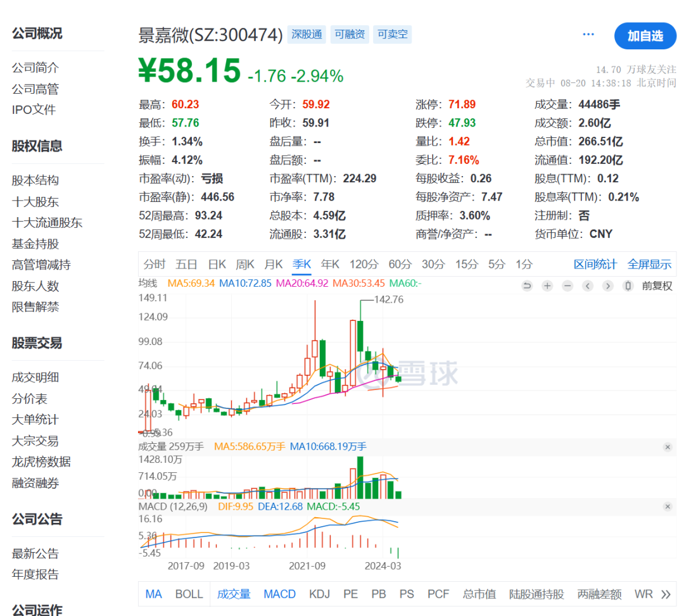
Task: Open the 前复权 adjustment dropdown
Action: (657, 286)
